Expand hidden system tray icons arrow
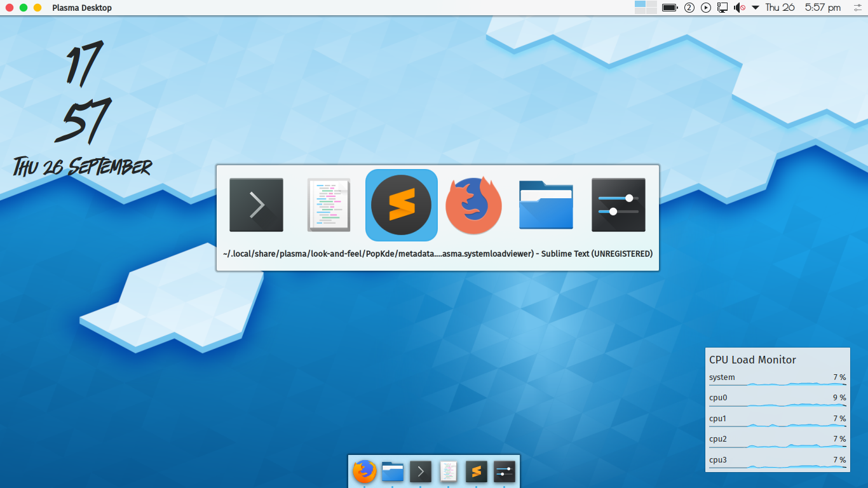 pos(756,8)
